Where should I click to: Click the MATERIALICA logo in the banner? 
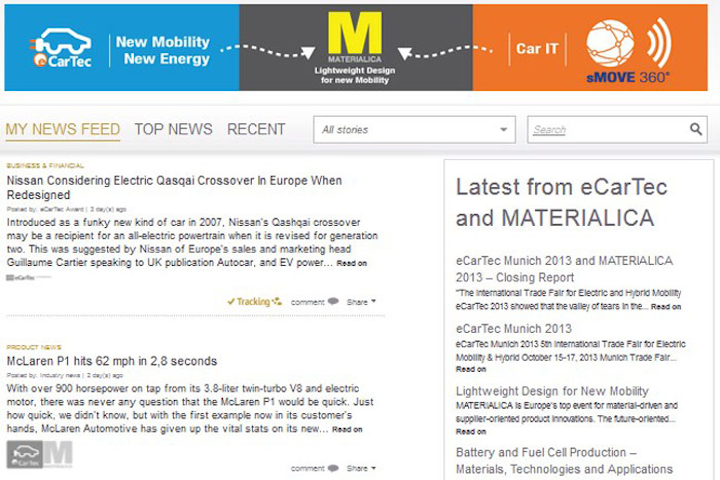(355, 47)
